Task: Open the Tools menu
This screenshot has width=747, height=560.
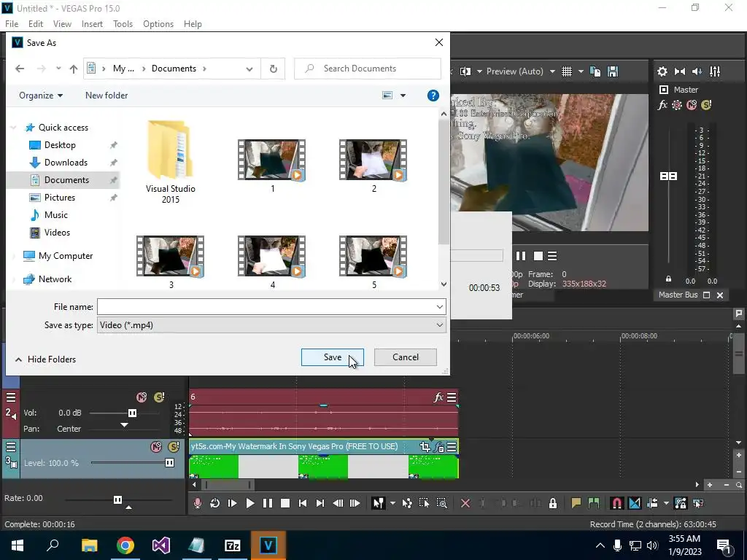Action: click(x=123, y=24)
